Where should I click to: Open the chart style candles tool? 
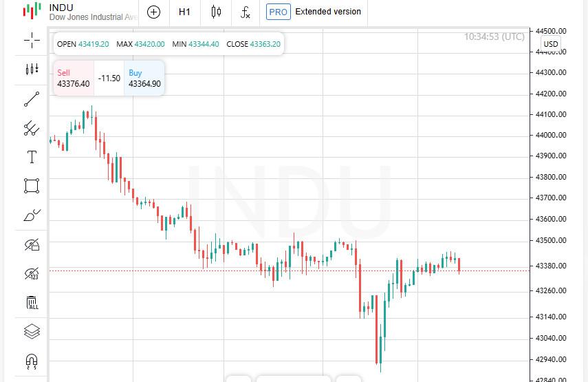tap(32, 69)
